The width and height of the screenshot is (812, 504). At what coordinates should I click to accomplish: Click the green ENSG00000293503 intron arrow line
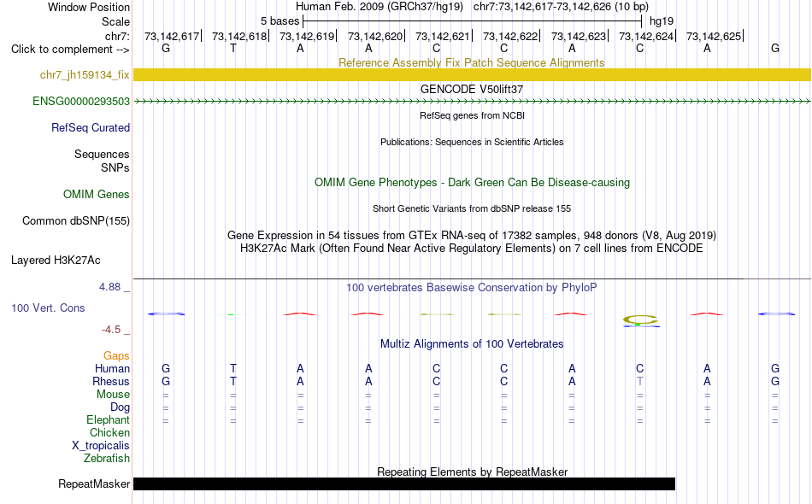click(472, 102)
